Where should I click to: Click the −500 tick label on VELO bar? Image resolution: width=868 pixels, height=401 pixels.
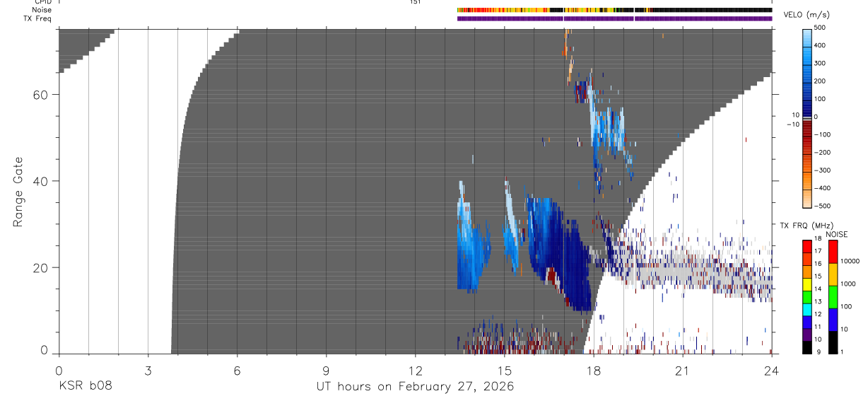[821, 207]
